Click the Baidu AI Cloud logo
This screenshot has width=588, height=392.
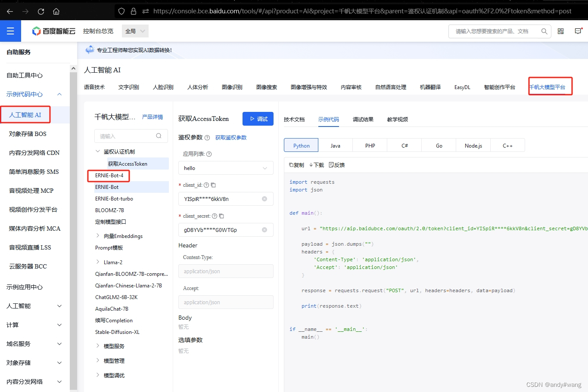point(54,31)
